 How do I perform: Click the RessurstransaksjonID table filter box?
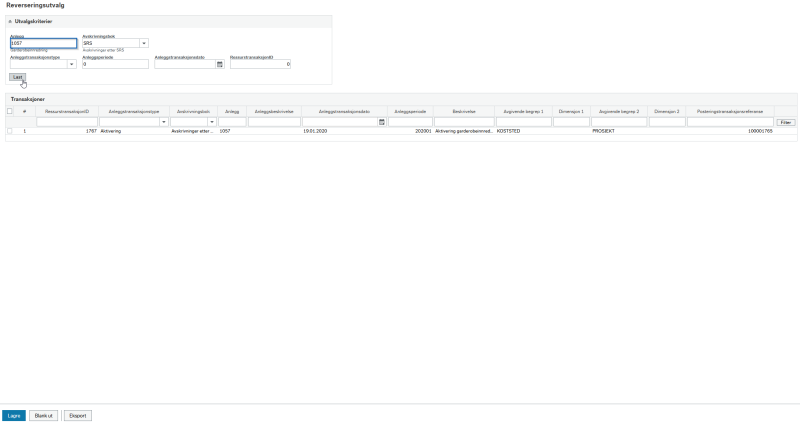pyautogui.click(x=67, y=122)
